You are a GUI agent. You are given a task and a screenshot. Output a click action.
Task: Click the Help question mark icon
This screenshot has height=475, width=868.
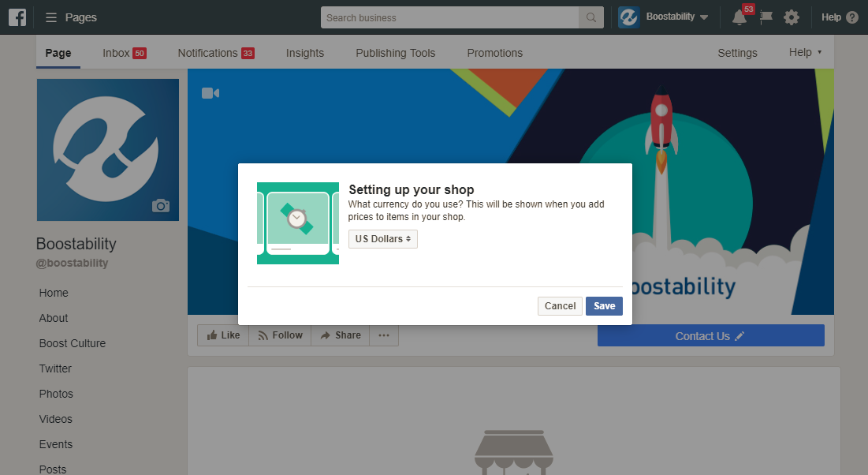[852, 17]
